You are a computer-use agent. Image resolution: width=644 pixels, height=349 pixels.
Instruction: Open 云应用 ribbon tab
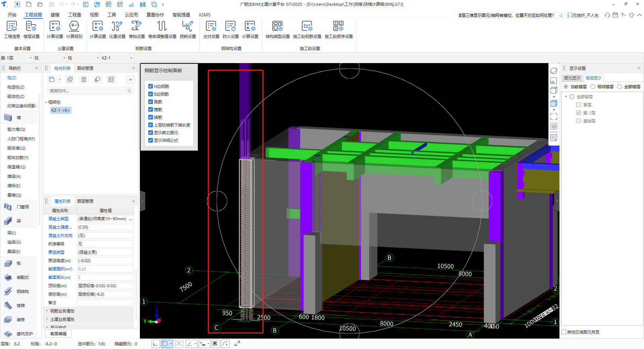click(x=131, y=15)
